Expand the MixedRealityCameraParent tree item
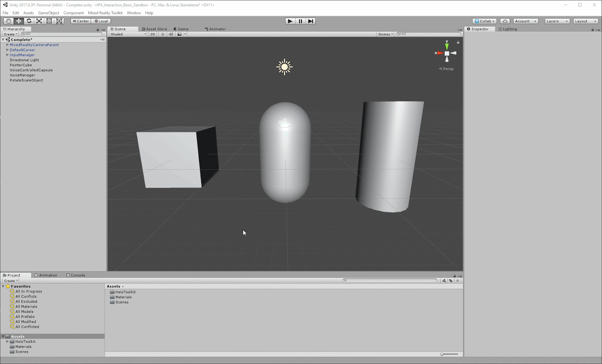The height and width of the screenshot is (364, 602). [x=7, y=45]
